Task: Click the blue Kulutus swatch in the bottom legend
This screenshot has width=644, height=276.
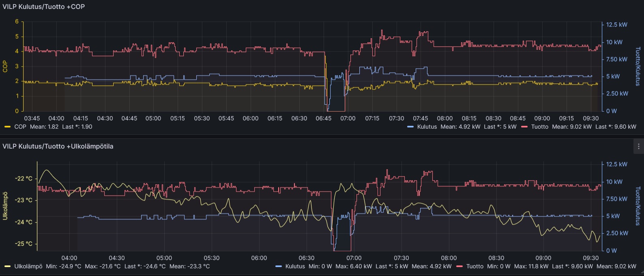Action: click(x=279, y=266)
